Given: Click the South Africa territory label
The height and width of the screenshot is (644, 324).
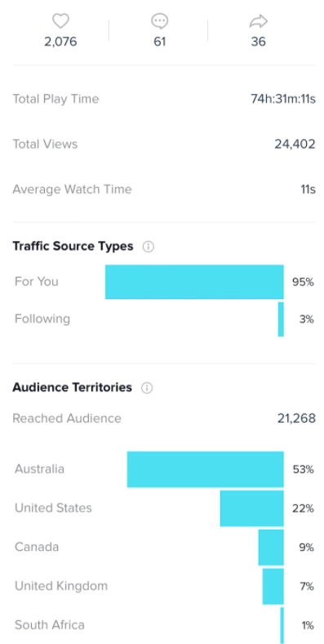Looking at the screenshot, I should pos(50,625).
